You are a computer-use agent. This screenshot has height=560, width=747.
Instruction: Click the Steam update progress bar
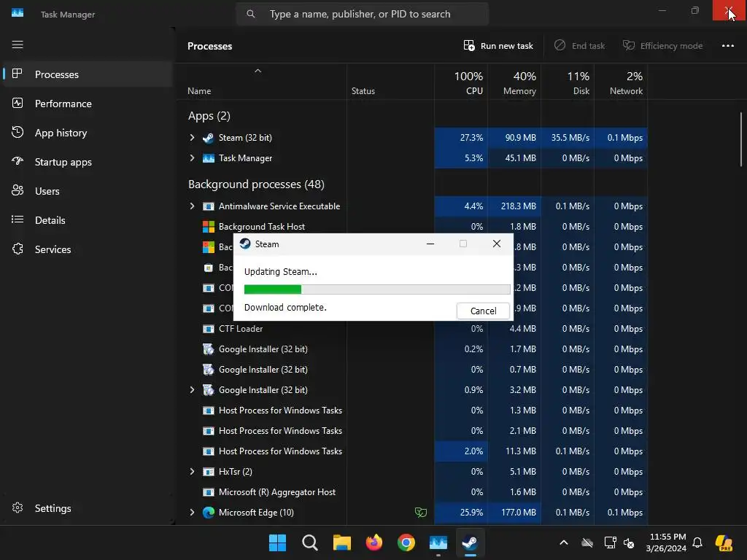(377, 289)
